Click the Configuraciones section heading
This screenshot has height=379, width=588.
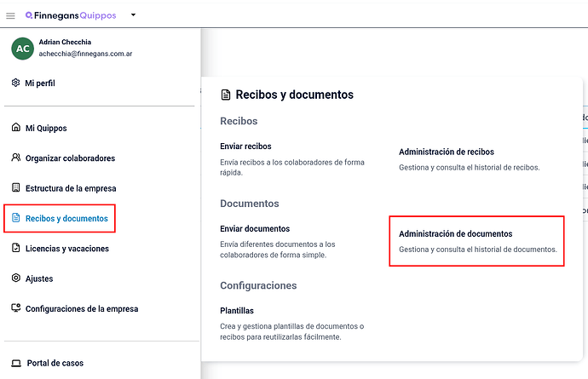258,285
